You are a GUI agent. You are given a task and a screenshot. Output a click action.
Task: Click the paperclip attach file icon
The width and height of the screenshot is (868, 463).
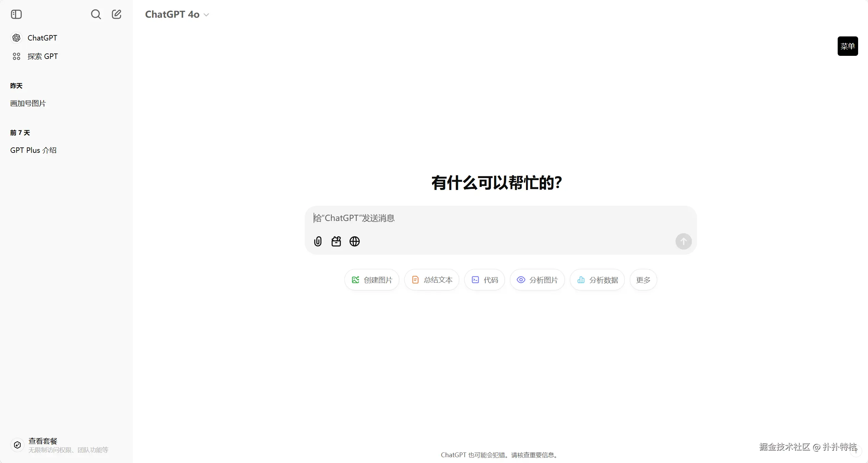[317, 241]
